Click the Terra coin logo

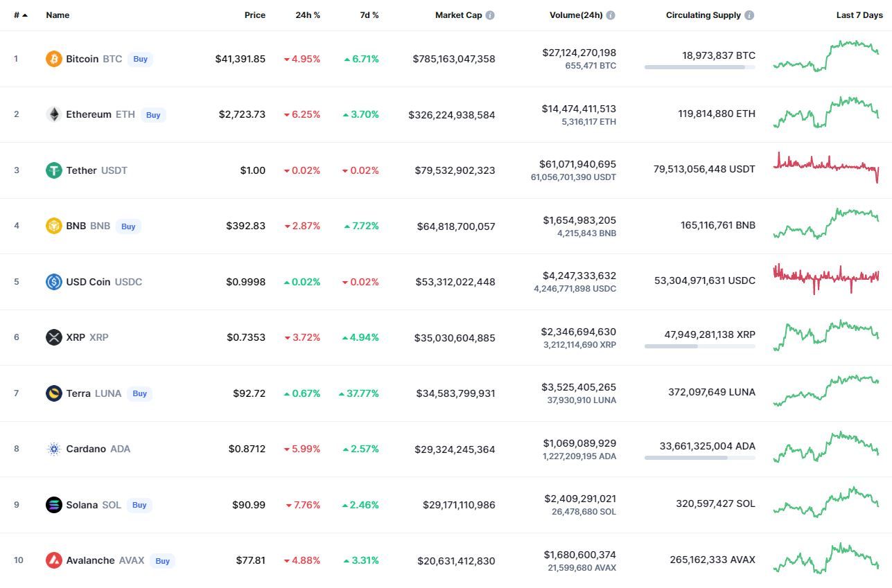[54, 393]
